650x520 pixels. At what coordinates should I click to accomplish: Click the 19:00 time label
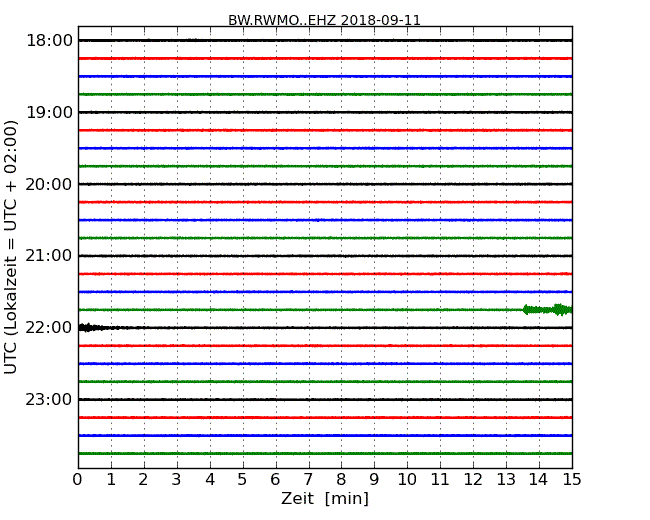pos(49,112)
